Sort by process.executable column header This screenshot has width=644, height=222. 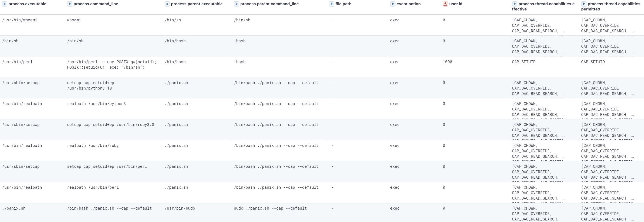coord(27,4)
